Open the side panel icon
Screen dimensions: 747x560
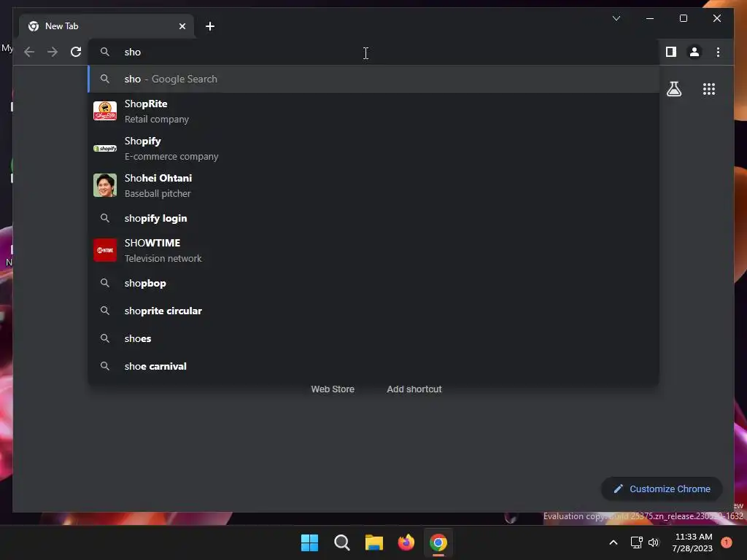[671, 52]
